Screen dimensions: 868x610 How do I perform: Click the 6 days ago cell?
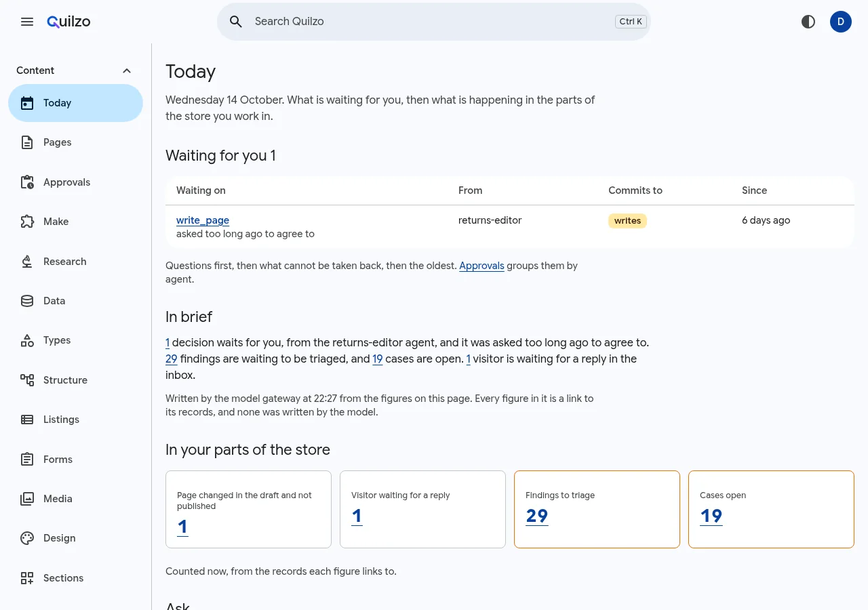click(x=766, y=220)
